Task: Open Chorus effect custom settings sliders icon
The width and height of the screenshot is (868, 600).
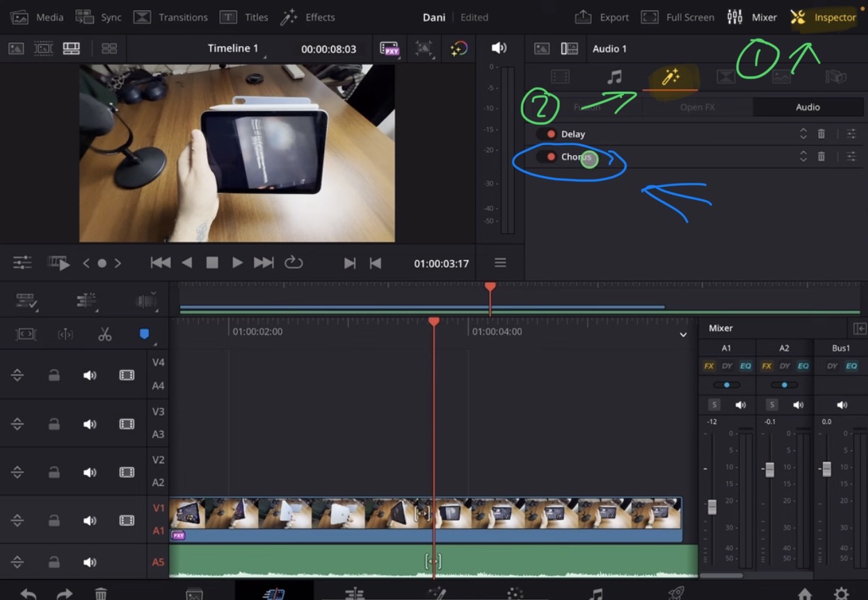Action: coord(851,156)
